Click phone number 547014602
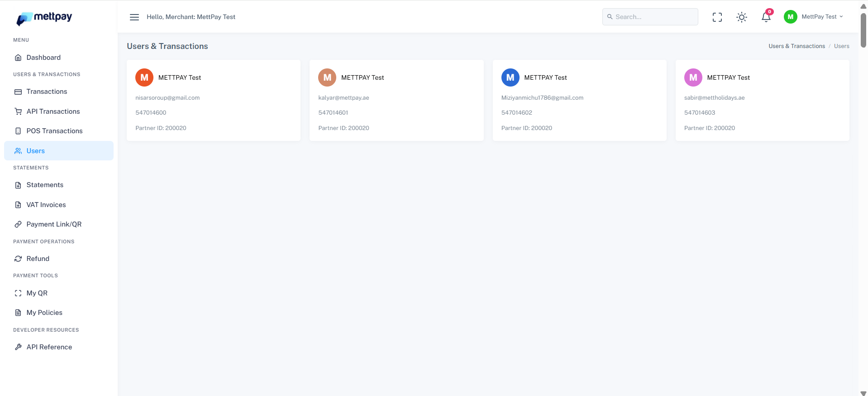This screenshot has width=868, height=396. point(517,113)
